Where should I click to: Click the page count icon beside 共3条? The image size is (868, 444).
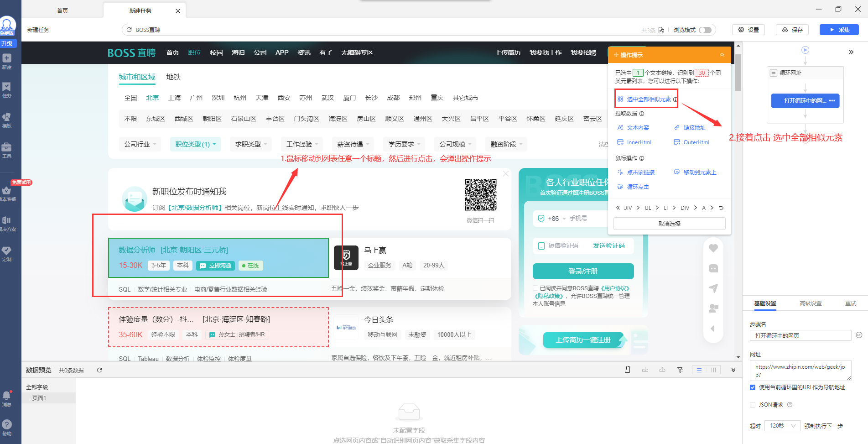pos(661,30)
